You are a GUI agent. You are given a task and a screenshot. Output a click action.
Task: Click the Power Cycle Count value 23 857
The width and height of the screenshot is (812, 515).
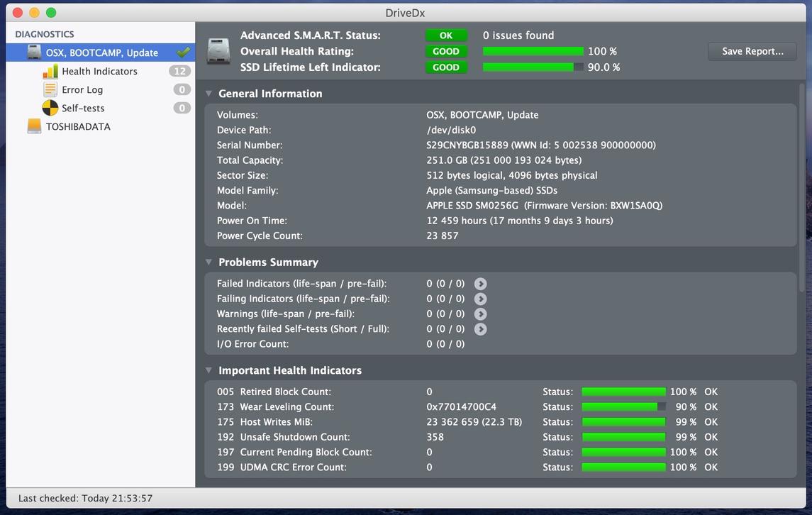(443, 236)
